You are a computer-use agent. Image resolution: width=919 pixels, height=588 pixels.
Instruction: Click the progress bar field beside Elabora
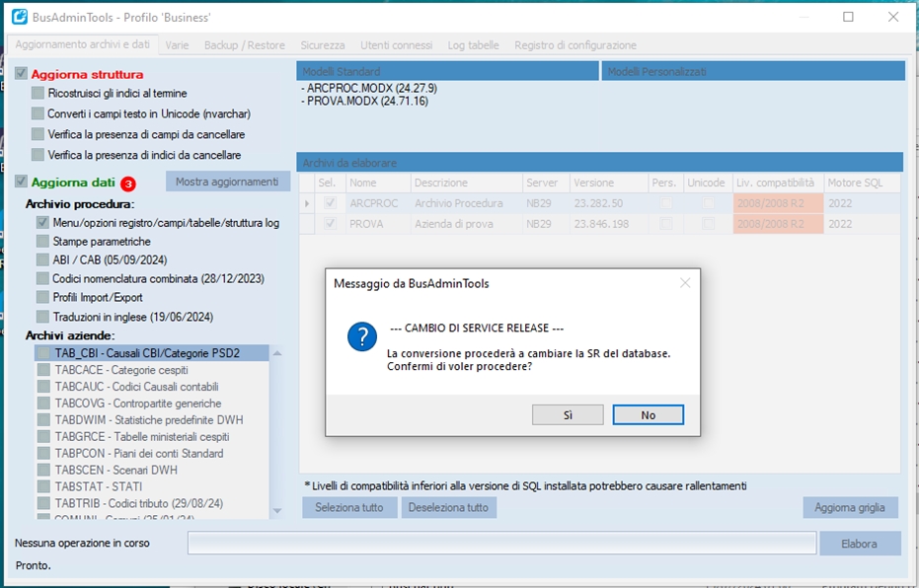tap(501, 543)
